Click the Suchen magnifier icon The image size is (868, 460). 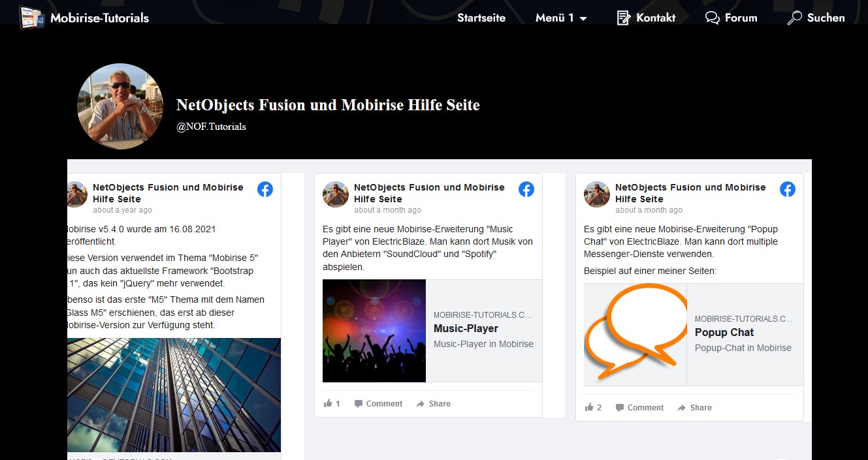(794, 18)
